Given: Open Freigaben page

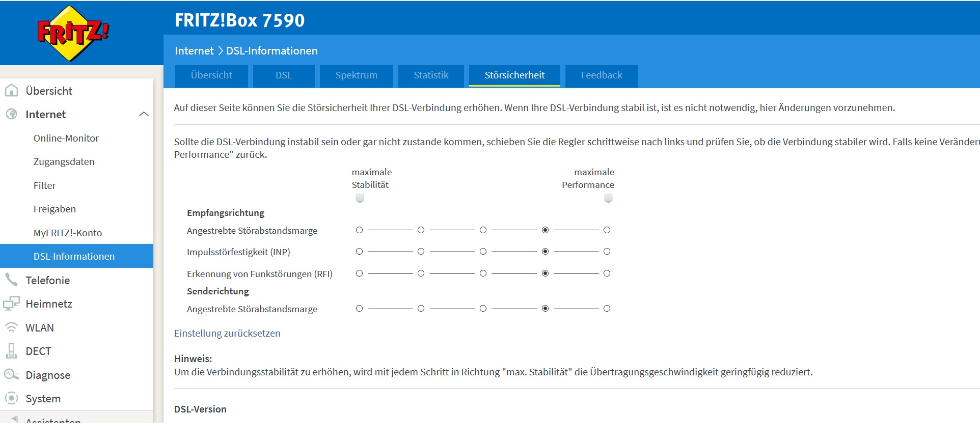Looking at the screenshot, I should point(55,209).
